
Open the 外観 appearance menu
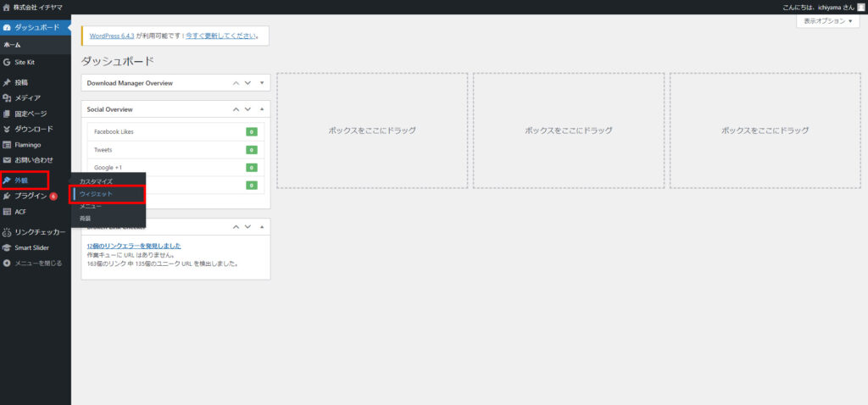(22, 180)
